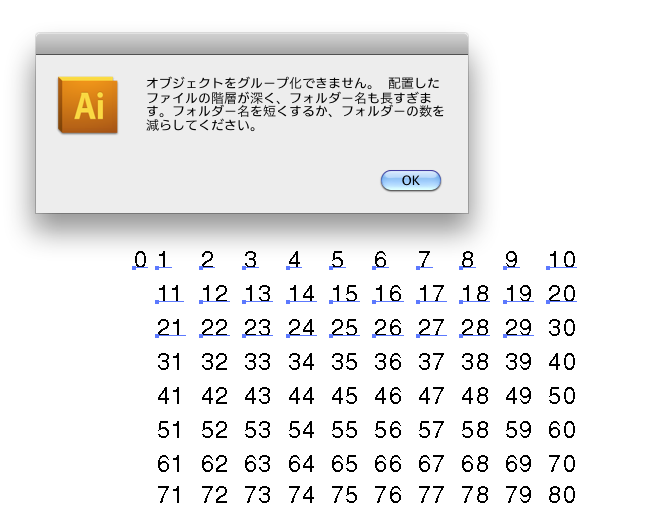Click the number "44"

pyautogui.click(x=301, y=396)
